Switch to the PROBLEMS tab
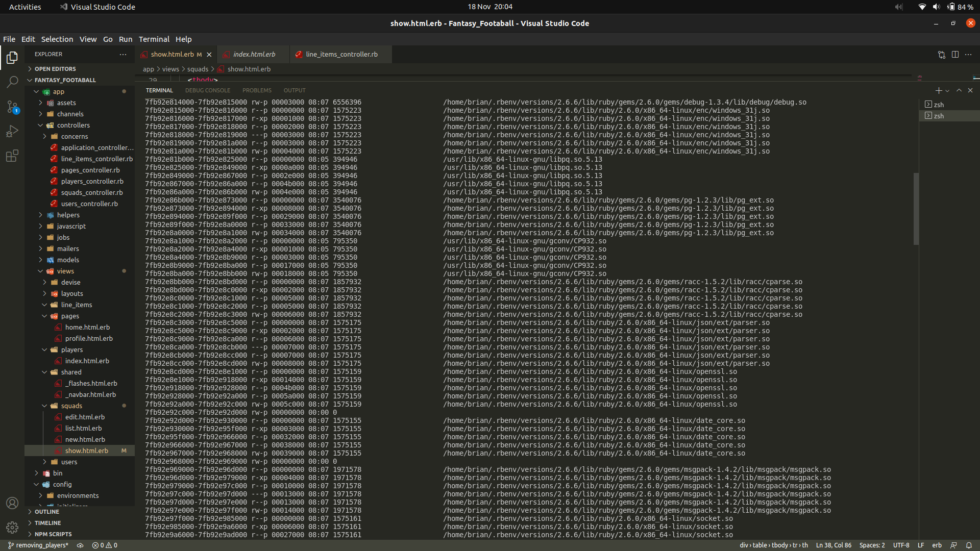This screenshot has width=980, height=551. coord(257,90)
